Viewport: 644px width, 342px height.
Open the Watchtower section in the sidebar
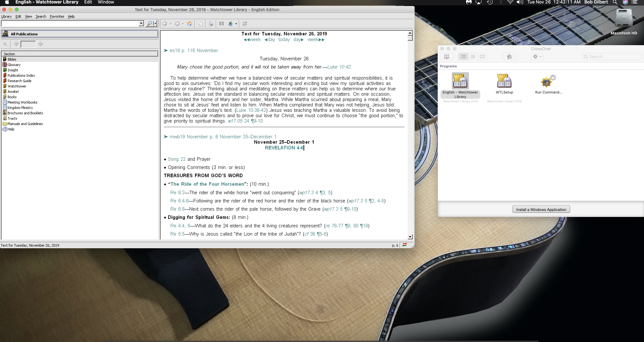pyautogui.click(x=17, y=86)
